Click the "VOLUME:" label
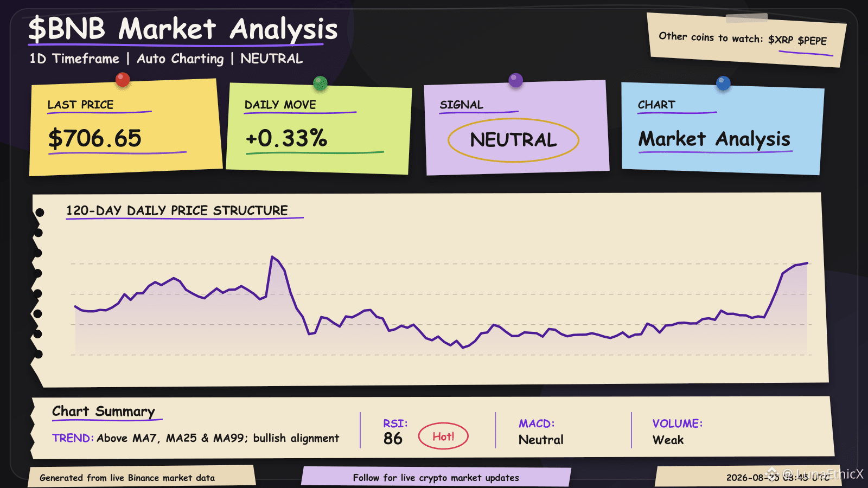Viewport: 868px width, 488px height. point(678,423)
